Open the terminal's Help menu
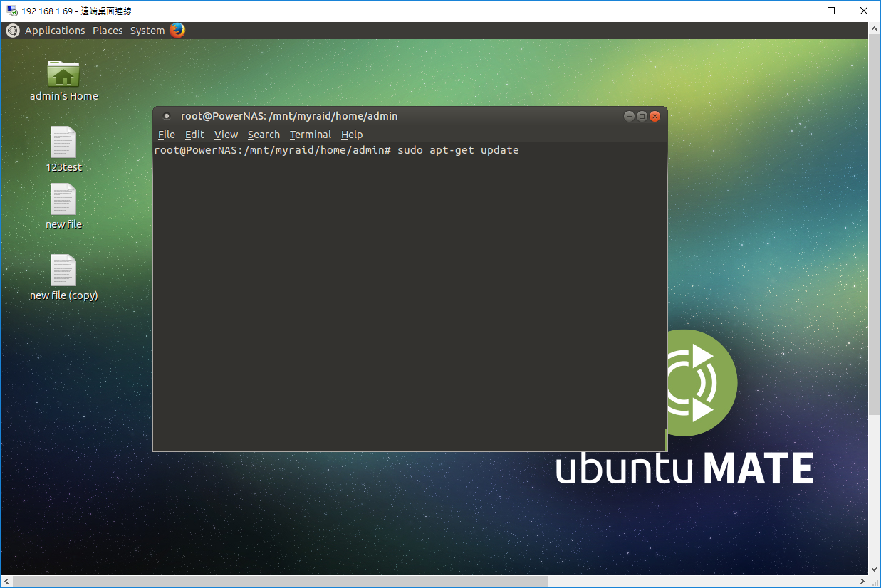This screenshot has height=588, width=881. tap(352, 135)
